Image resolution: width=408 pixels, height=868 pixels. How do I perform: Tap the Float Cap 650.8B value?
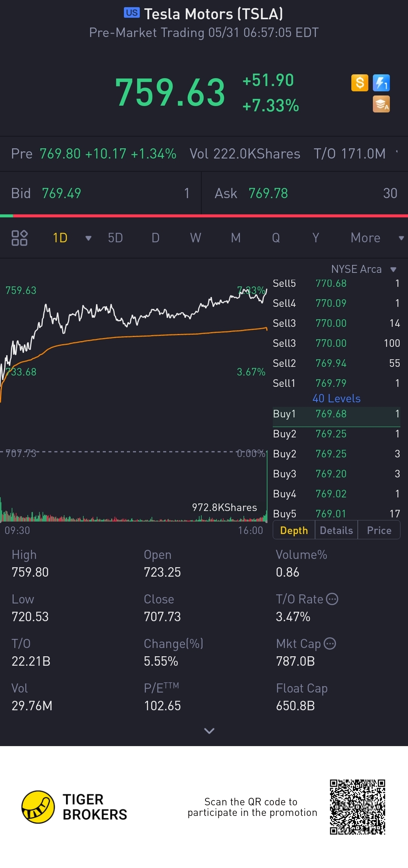point(295,706)
